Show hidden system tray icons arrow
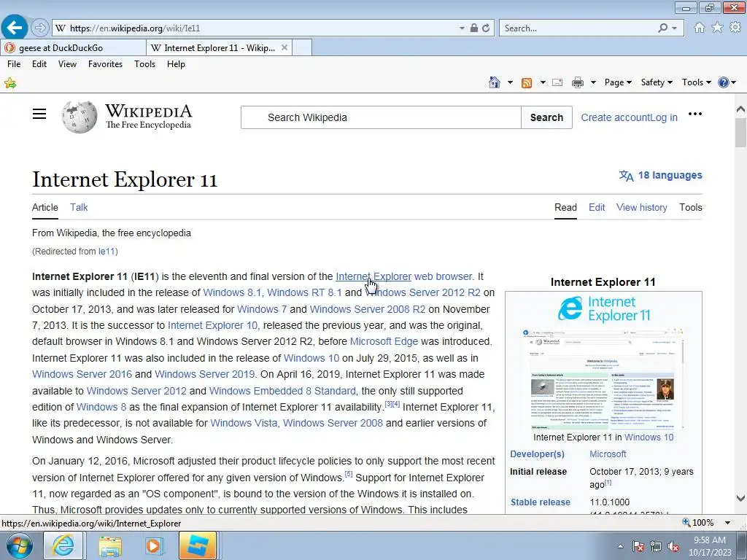The width and height of the screenshot is (747, 560). coord(620,546)
